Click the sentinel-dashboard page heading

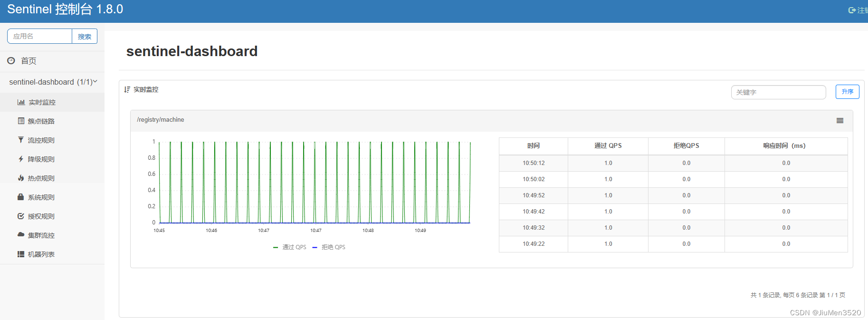(192, 51)
